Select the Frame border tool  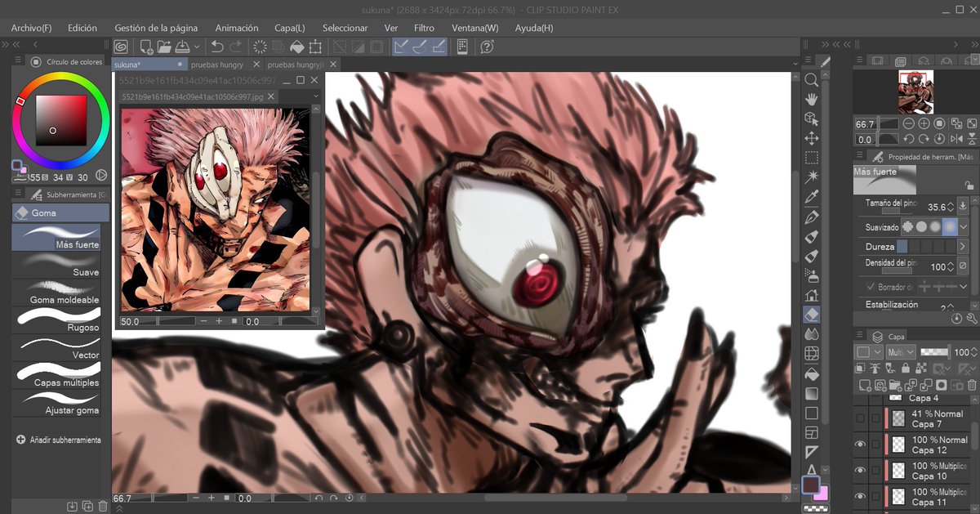pyautogui.click(x=811, y=432)
